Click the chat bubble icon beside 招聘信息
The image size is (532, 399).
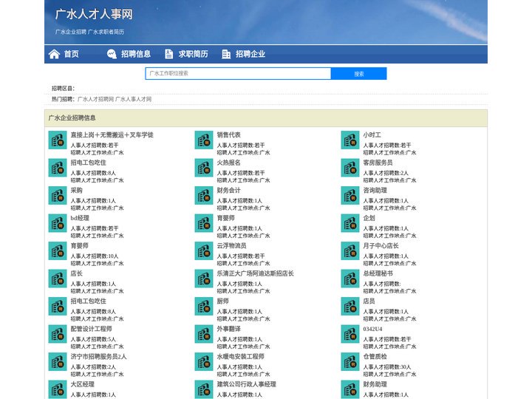pyautogui.click(x=112, y=54)
